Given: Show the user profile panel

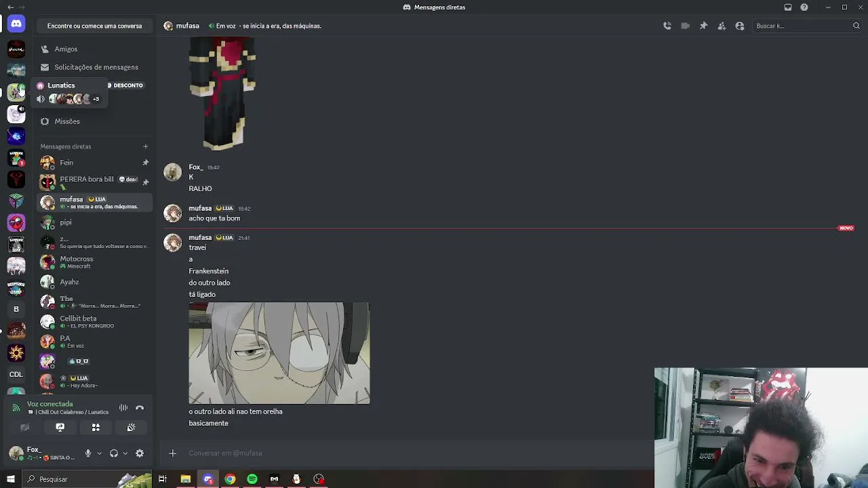Looking at the screenshot, I should [740, 26].
